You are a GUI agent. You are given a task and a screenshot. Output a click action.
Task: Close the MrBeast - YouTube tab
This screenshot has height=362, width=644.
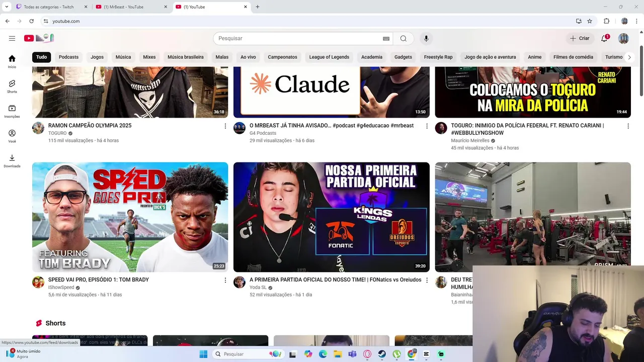[166, 7]
